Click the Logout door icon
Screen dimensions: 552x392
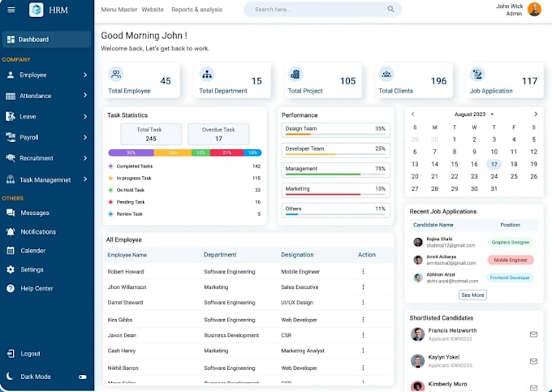11,354
